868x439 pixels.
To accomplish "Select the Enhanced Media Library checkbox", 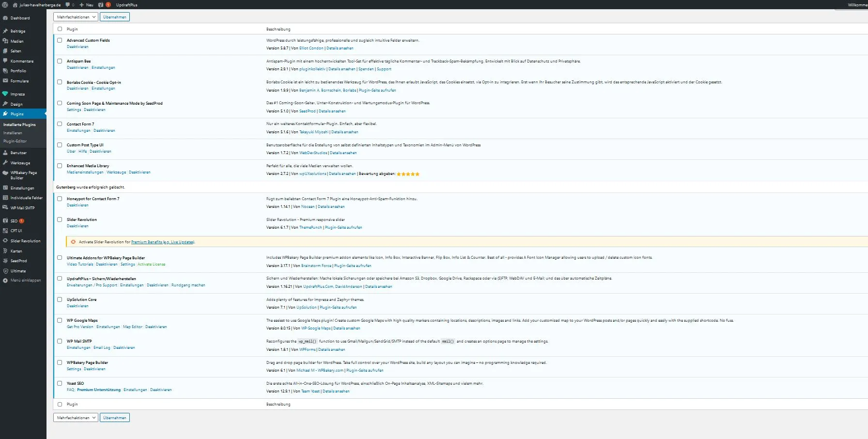I will 60,165.
